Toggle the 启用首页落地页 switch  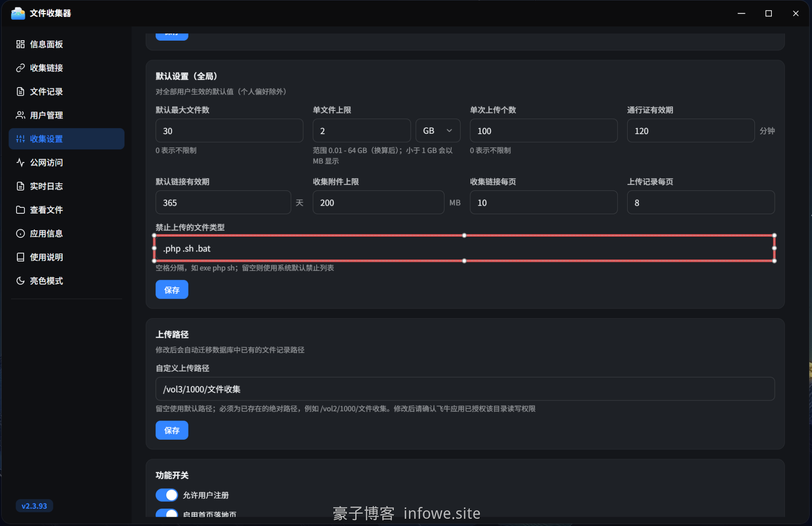point(167,513)
